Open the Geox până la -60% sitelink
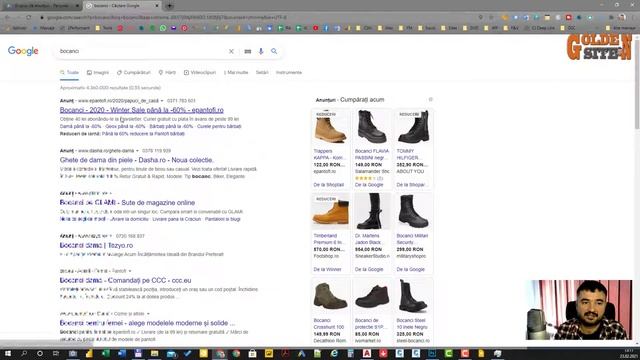This screenshot has width=640, height=360. pos(124,127)
